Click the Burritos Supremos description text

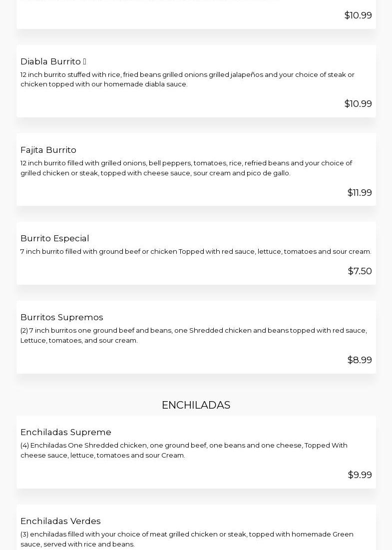click(193, 335)
